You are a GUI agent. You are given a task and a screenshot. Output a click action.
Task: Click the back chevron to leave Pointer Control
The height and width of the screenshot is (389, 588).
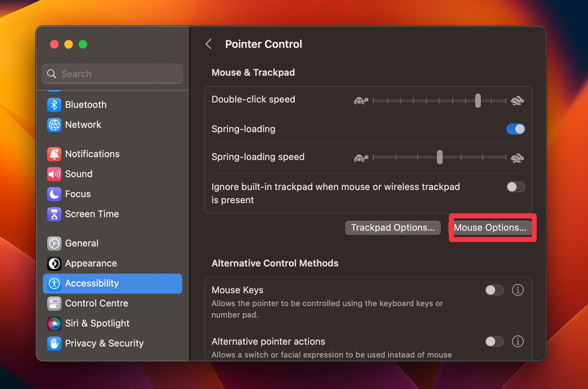208,44
